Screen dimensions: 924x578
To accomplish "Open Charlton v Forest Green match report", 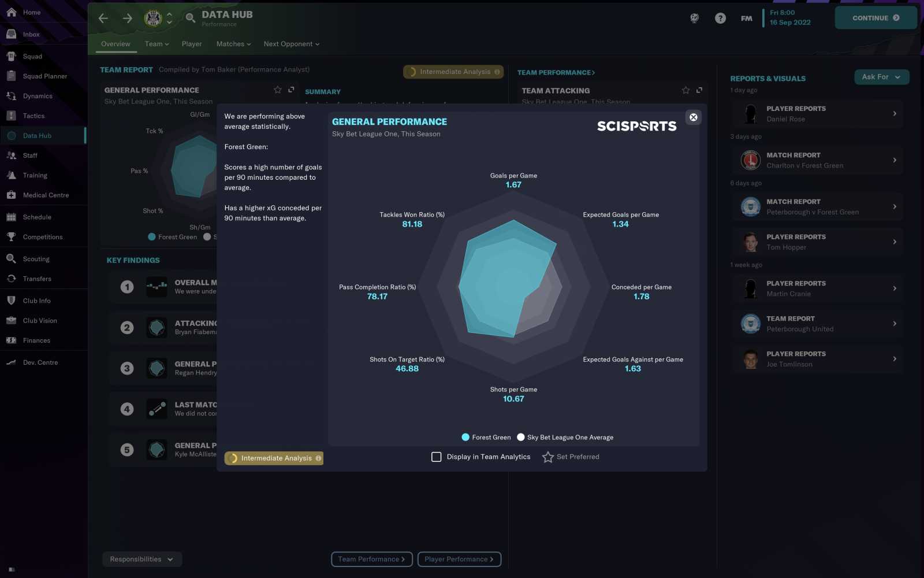I will pos(817,160).
